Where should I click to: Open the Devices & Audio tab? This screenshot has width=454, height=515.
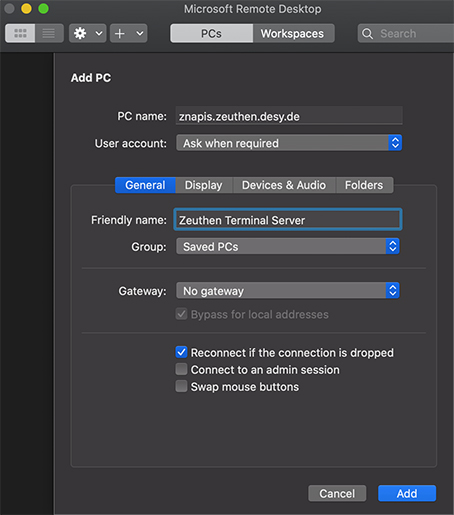(284, 185)
